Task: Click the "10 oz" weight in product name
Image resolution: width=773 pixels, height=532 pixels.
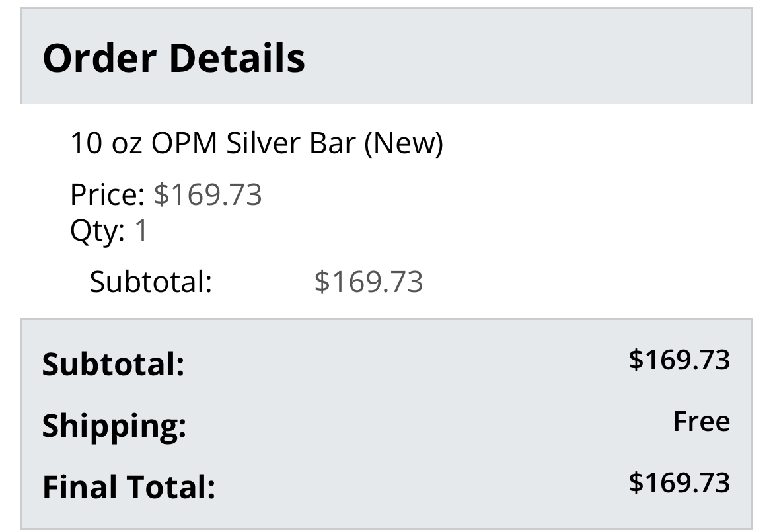Action: click(x=106, y=143)
